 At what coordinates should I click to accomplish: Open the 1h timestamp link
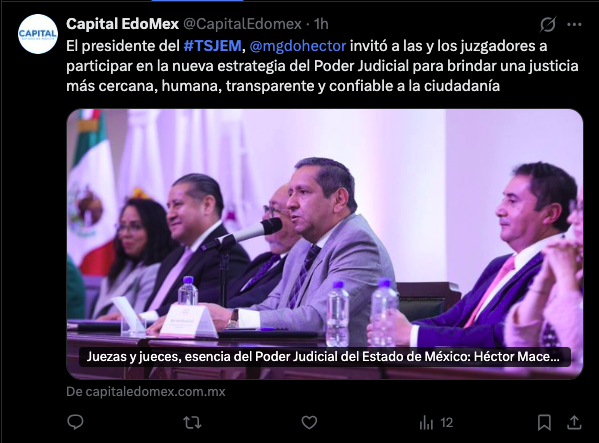click(321, 24)
